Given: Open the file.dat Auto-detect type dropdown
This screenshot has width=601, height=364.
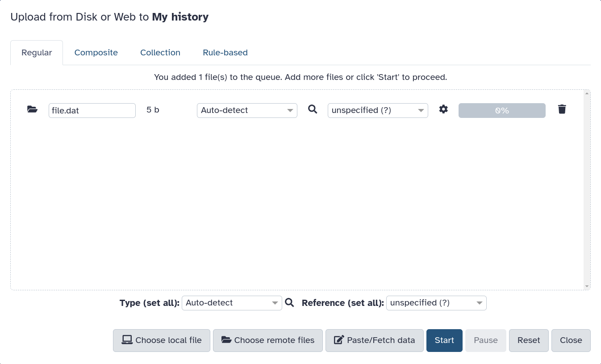Looking at the screenshot, I should pyautogui.click(x=247, y=110).
